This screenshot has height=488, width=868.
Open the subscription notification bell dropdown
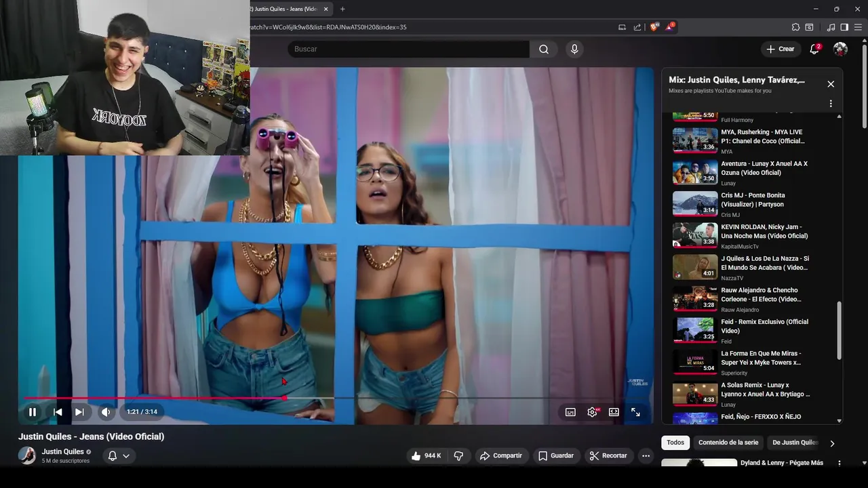(x=119, y=455)
